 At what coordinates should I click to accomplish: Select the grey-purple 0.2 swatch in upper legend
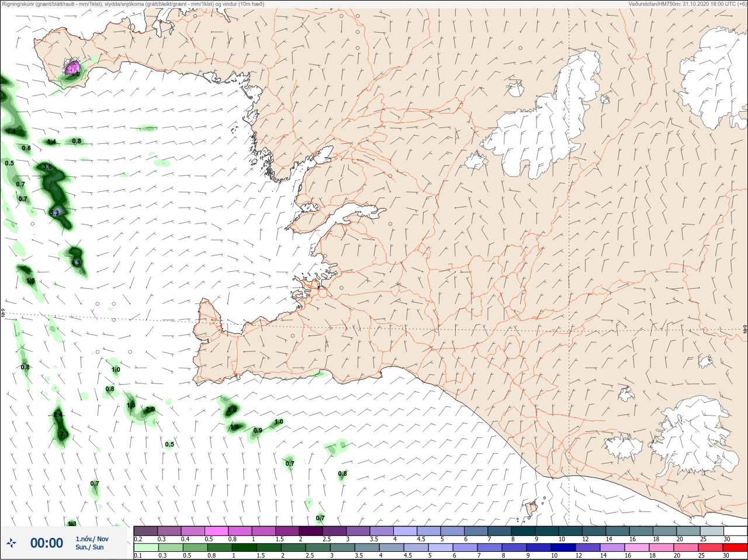coord(146,531)
